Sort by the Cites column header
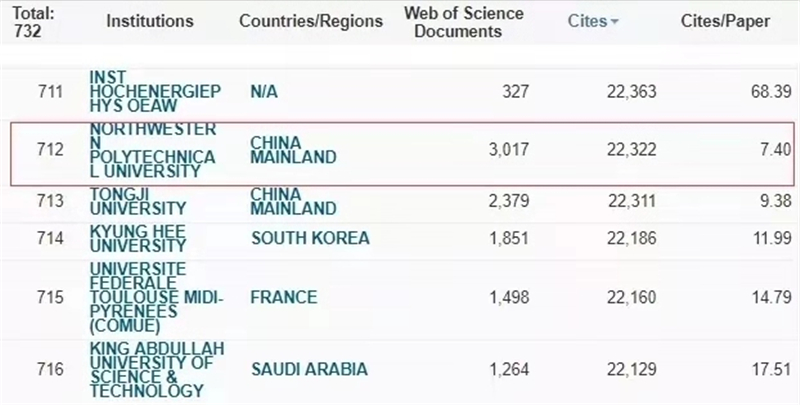This screenshot has width=800, height=405. pyautogui.click(x=586, y=21)
